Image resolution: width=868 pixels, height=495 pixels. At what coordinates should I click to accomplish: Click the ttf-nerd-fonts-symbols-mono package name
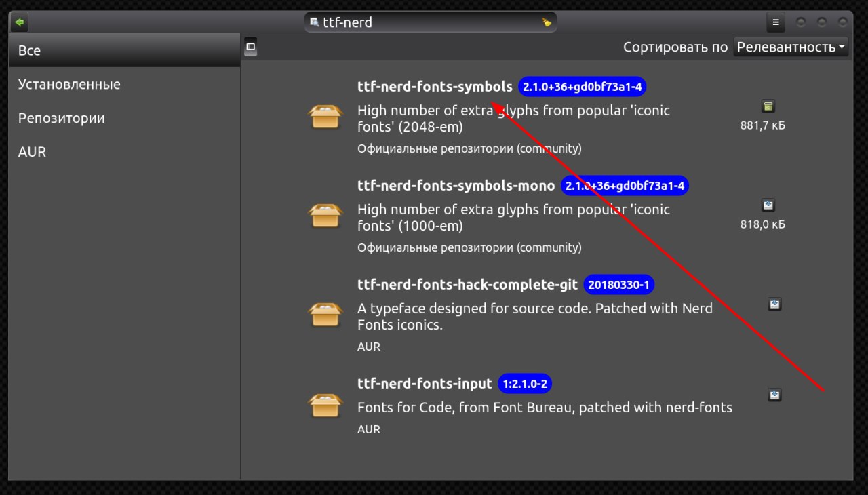(x=456, y=186)
